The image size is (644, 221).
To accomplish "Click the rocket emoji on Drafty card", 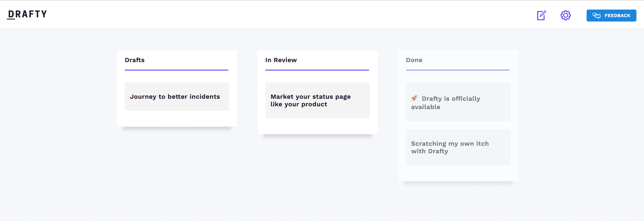I will pos(414,98).
